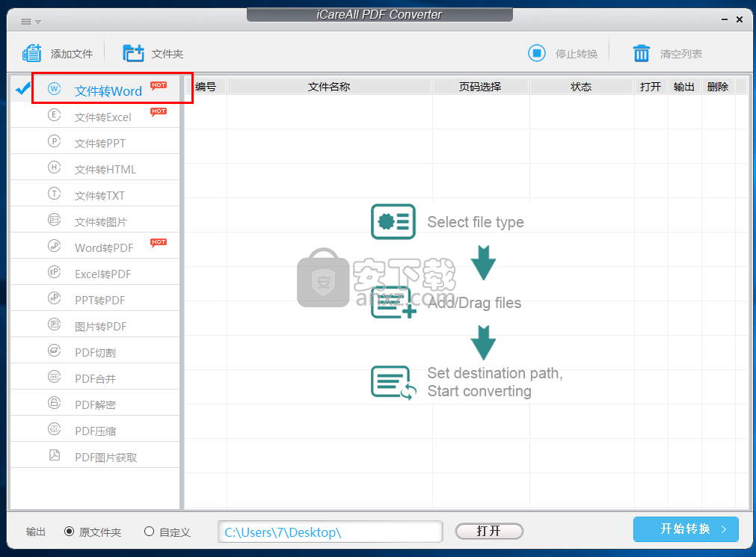Select the 自定义 output radio button
Screen dimensions: 756x557
point(149,532)
